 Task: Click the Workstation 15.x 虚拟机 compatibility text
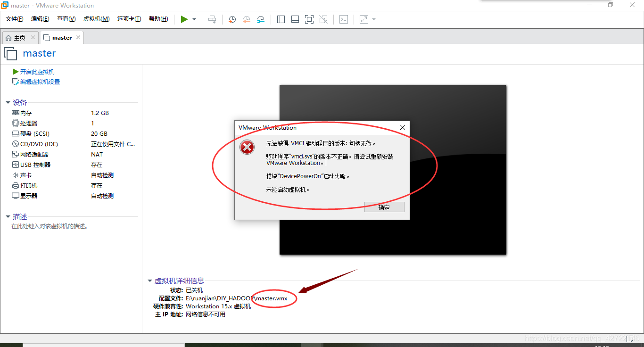pos(218,306)
